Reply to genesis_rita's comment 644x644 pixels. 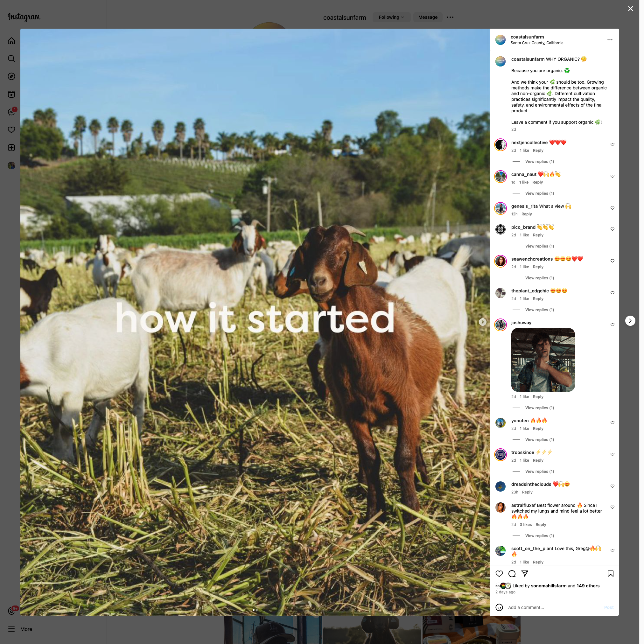[526, 214]
